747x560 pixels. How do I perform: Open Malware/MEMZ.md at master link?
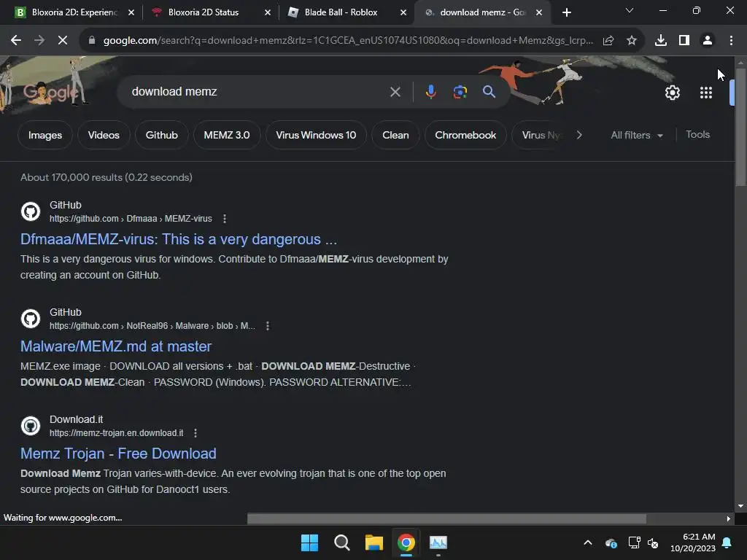pos(116,346)
